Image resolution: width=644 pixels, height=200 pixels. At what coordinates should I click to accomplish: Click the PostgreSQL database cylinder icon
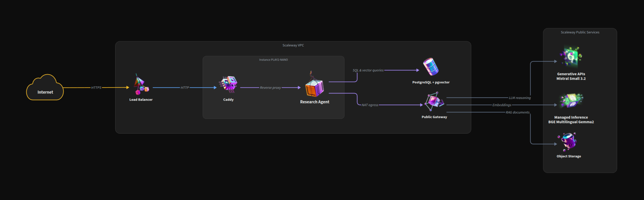click(x=431, y=67)
